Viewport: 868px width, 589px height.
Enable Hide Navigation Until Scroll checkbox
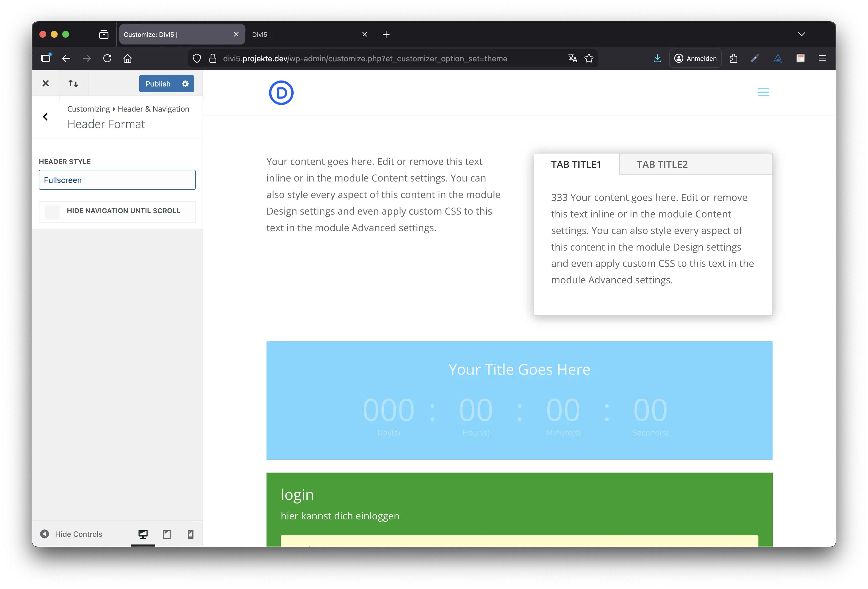52,211
